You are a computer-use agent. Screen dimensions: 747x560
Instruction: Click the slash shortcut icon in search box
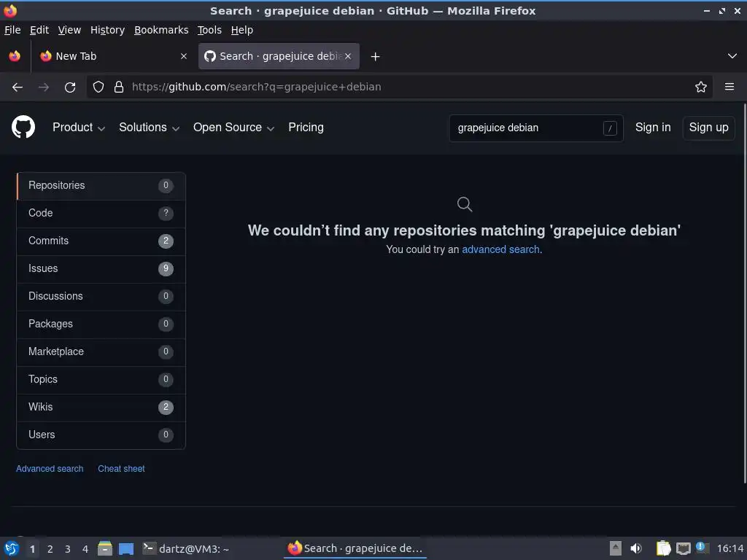[x=610, y=128]
